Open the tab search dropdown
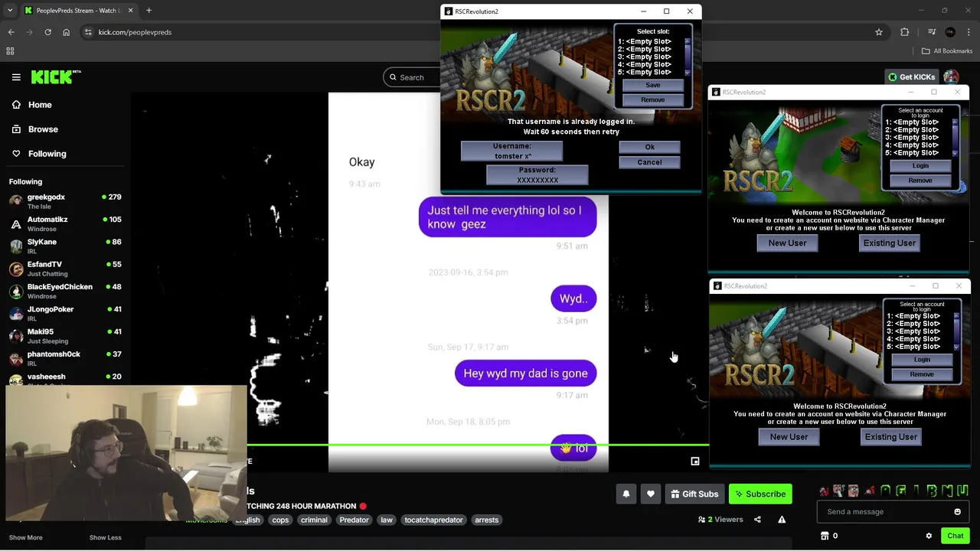 (x=10, y=11)
